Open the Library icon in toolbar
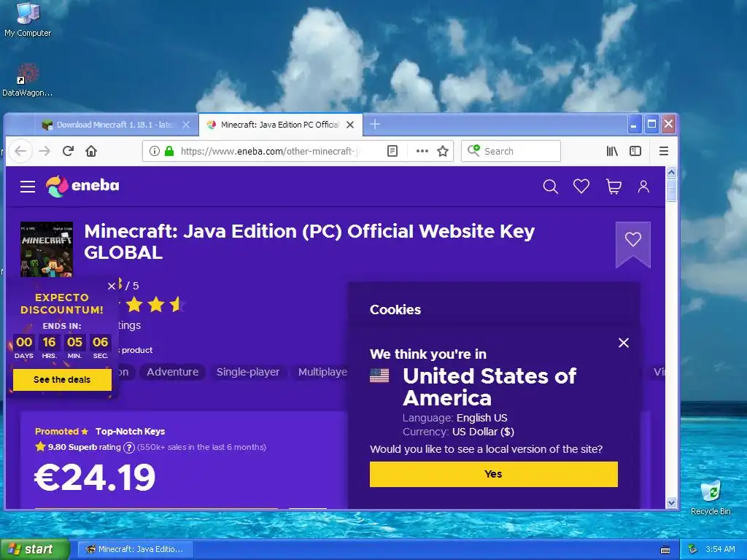The width and height of the screenshot is (747, 560). tap(612, 151)
